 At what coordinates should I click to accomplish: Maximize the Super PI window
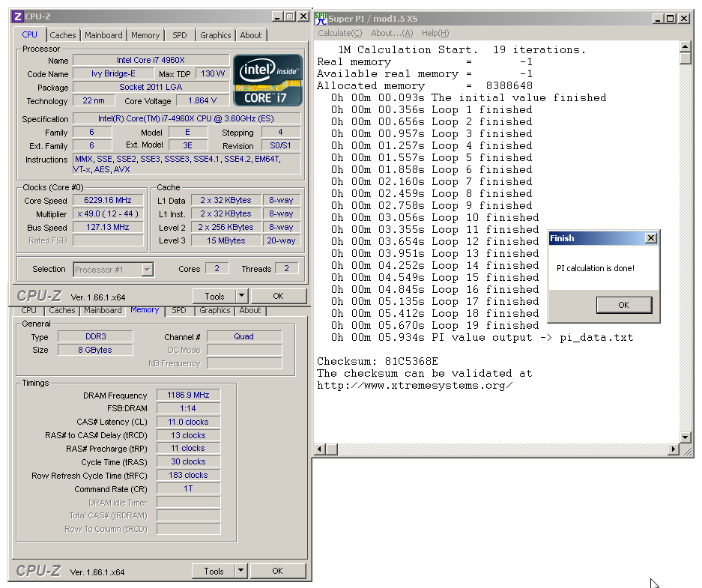[671, 18]
